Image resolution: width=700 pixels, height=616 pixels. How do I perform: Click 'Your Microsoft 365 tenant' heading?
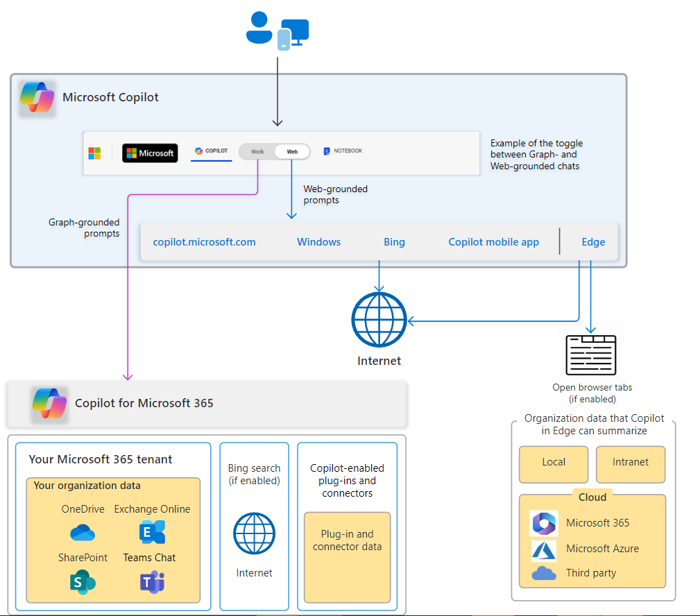click(101, 459)
